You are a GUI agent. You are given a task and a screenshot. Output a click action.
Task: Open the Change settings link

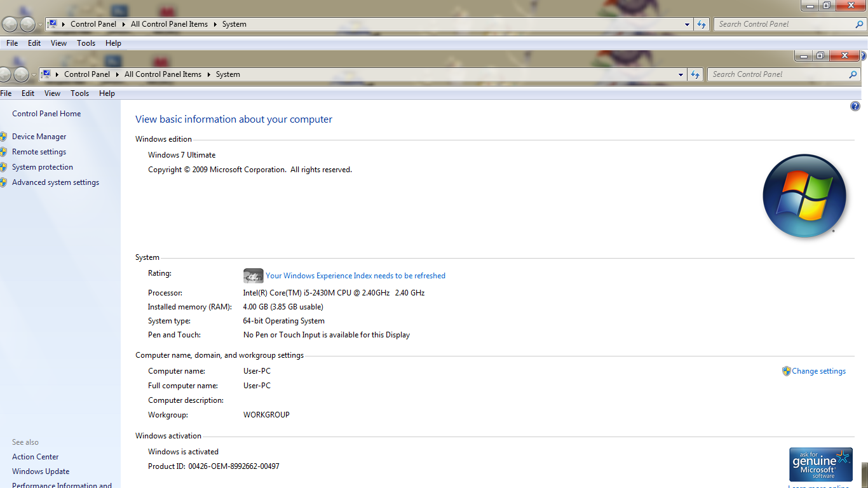[x=818, y=371]
